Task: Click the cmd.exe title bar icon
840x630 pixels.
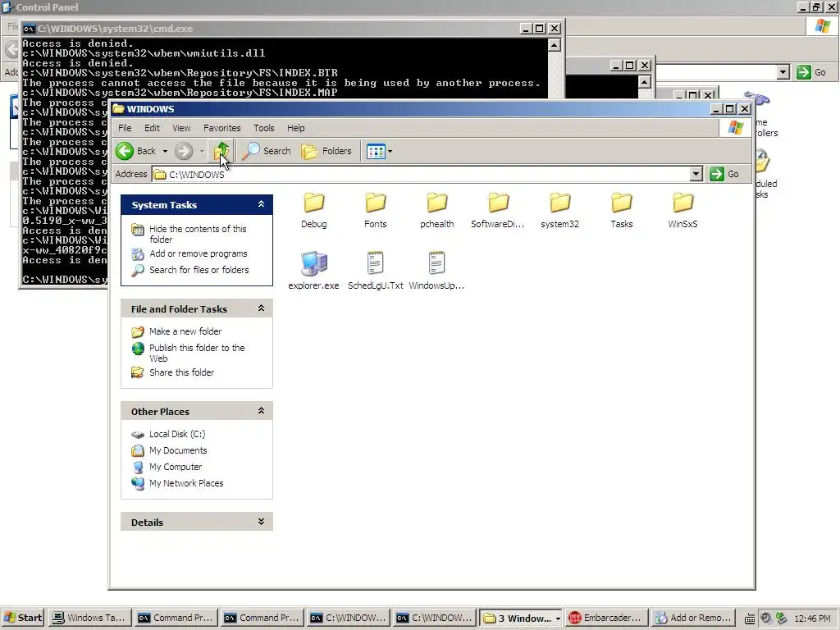Action: click(x=29, y=29)
